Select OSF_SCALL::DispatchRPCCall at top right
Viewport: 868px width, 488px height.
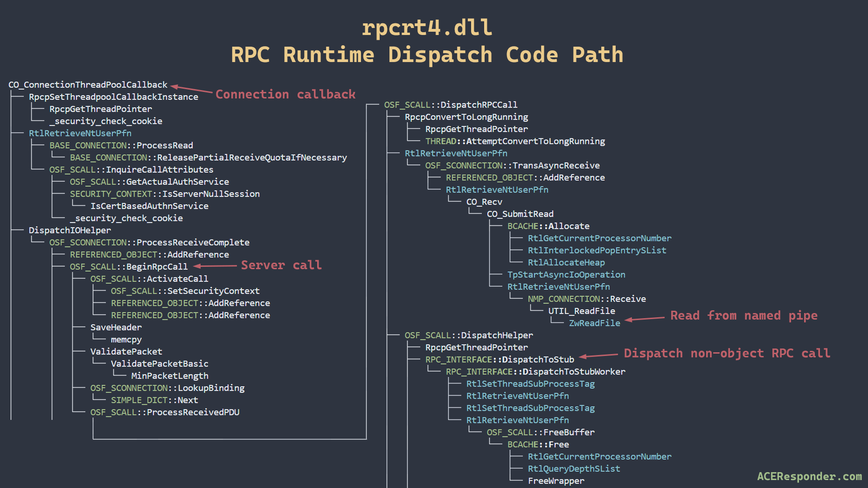point(451,105)
